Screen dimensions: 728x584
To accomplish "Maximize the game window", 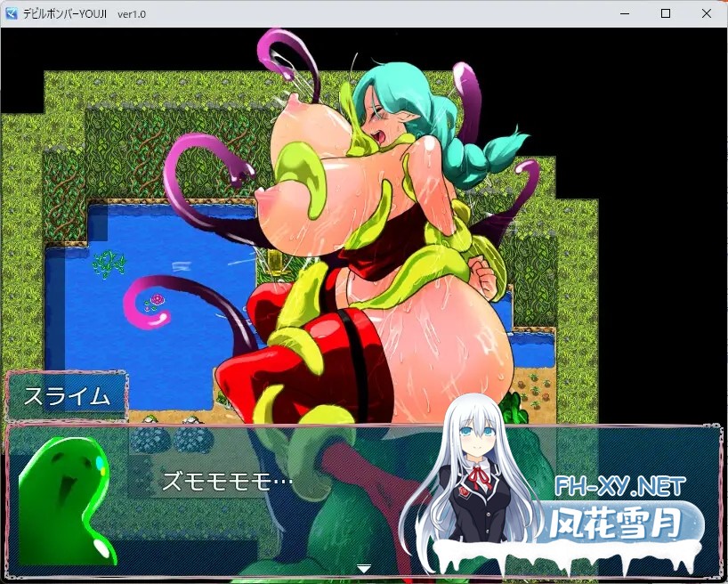I will tap(664, 12).
